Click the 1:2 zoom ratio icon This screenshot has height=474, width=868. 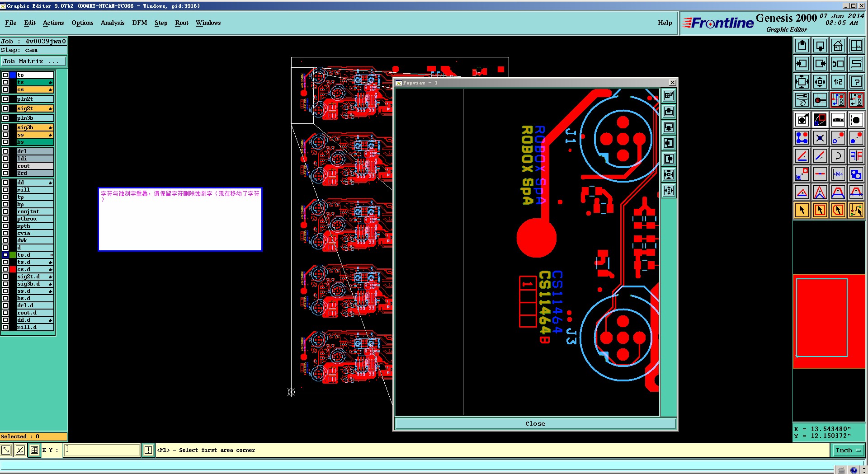click(x=838, y=82)
